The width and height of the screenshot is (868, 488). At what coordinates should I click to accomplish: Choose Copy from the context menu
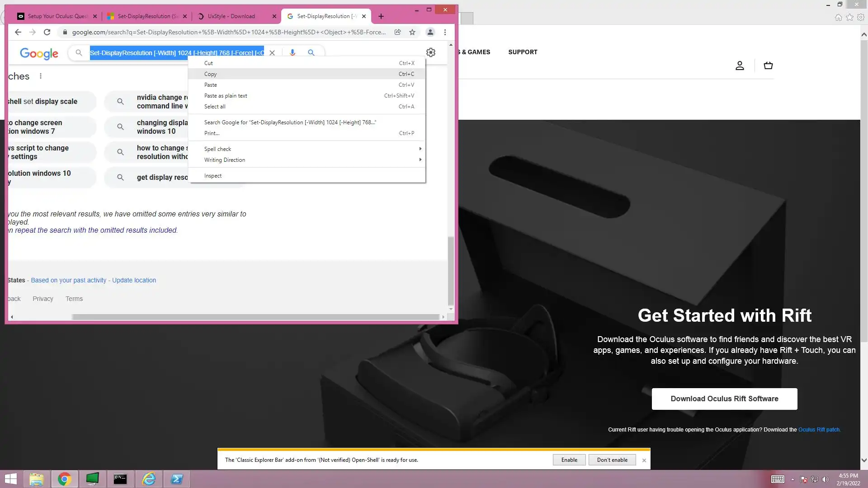211,74
